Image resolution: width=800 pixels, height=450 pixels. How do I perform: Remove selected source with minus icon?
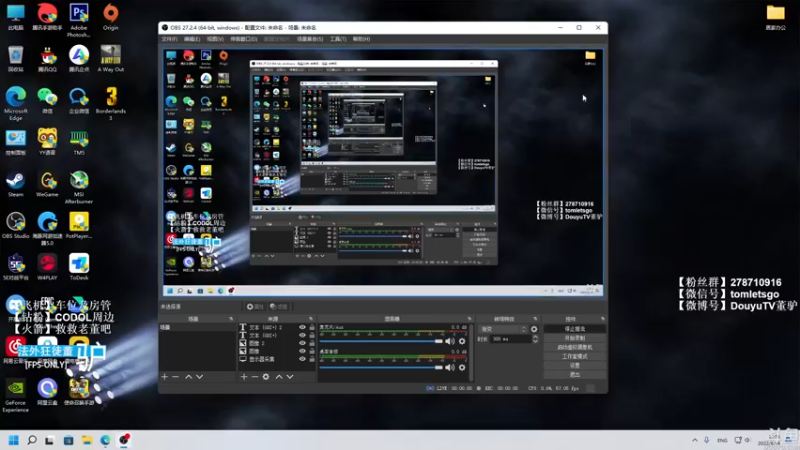[x=255, y=377]
